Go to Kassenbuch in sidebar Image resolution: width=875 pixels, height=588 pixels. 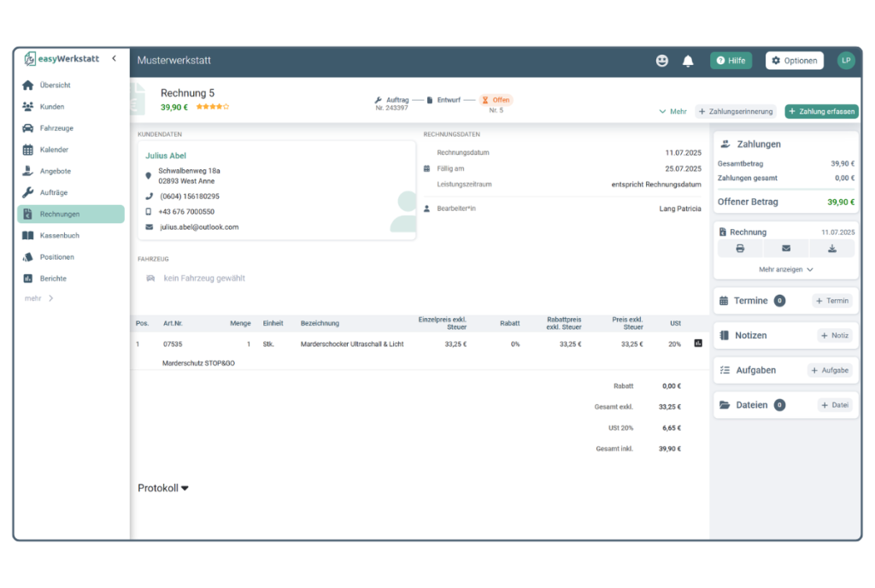[x=59, y=235]
